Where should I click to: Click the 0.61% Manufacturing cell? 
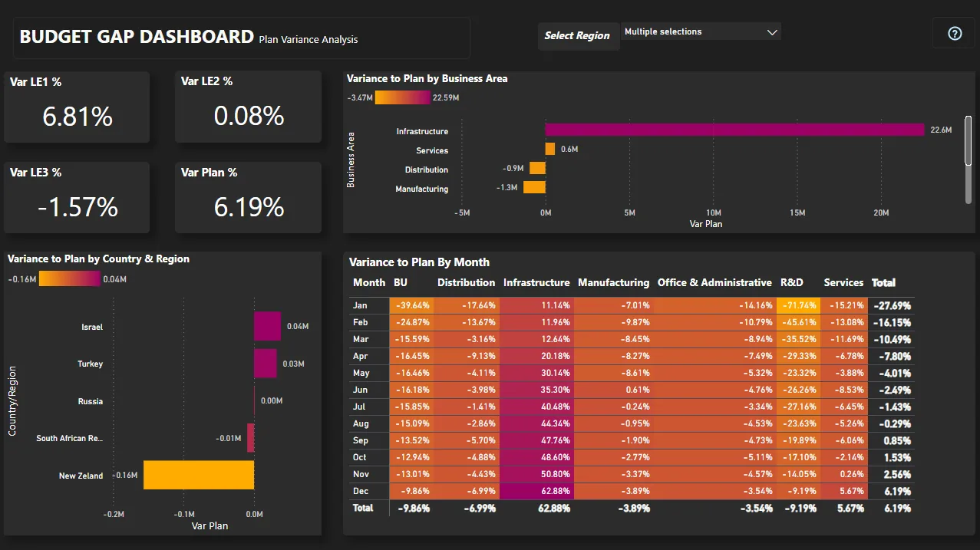613,390
